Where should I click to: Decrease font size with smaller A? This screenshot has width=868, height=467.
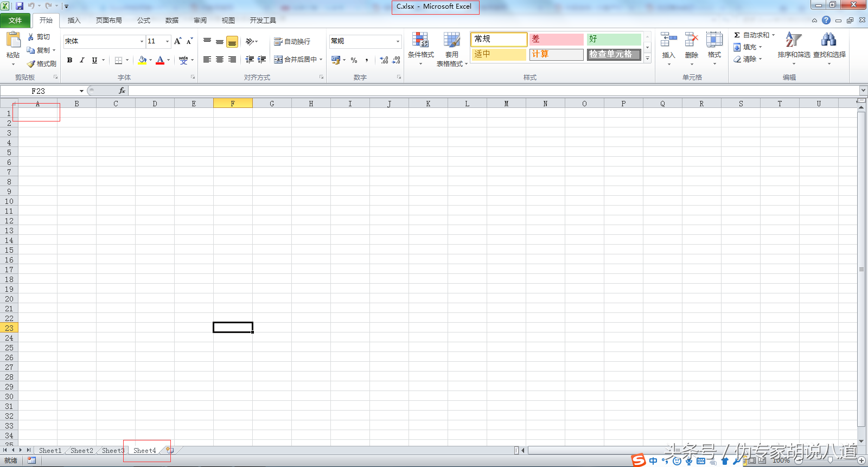click(189, 41)
